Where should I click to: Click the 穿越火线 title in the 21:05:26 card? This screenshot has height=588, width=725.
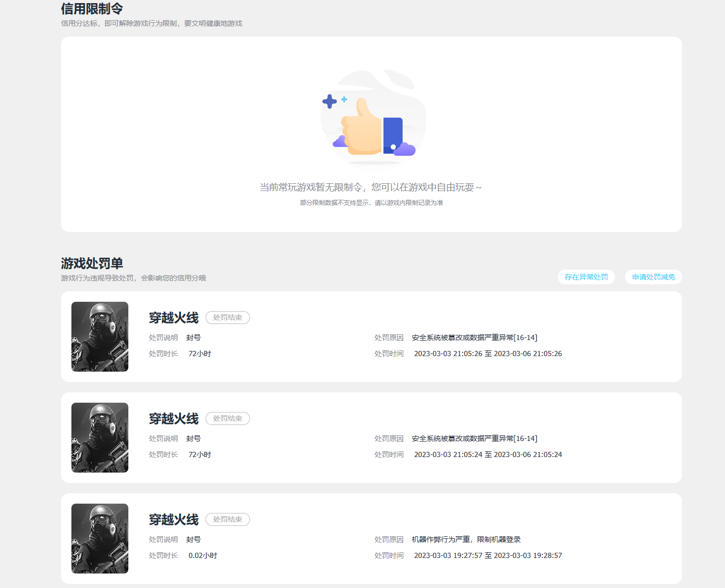[174, 318]
